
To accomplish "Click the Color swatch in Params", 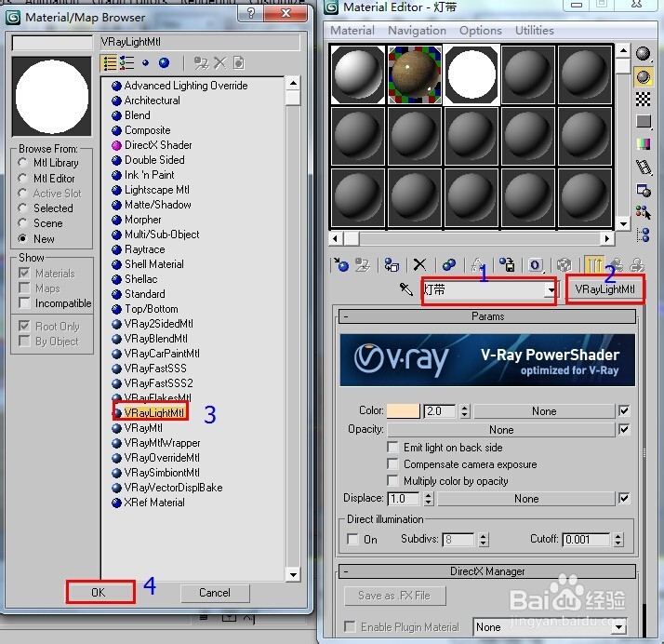I will pos(404,411).
